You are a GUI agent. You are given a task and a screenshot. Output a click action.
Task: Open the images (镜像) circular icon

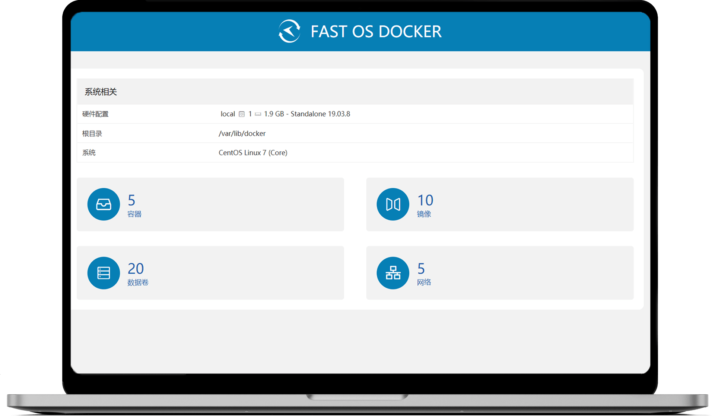(x=392, y=204)
